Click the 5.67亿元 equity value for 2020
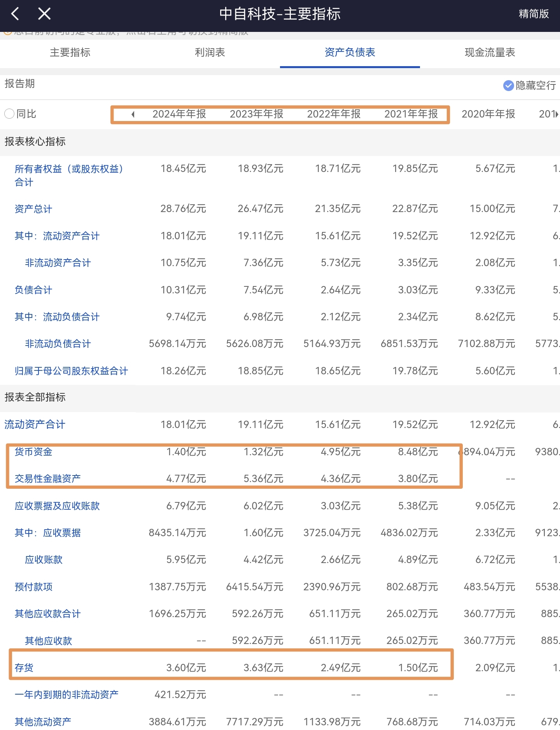Screen dimensions: 560x730 point(495,169)
